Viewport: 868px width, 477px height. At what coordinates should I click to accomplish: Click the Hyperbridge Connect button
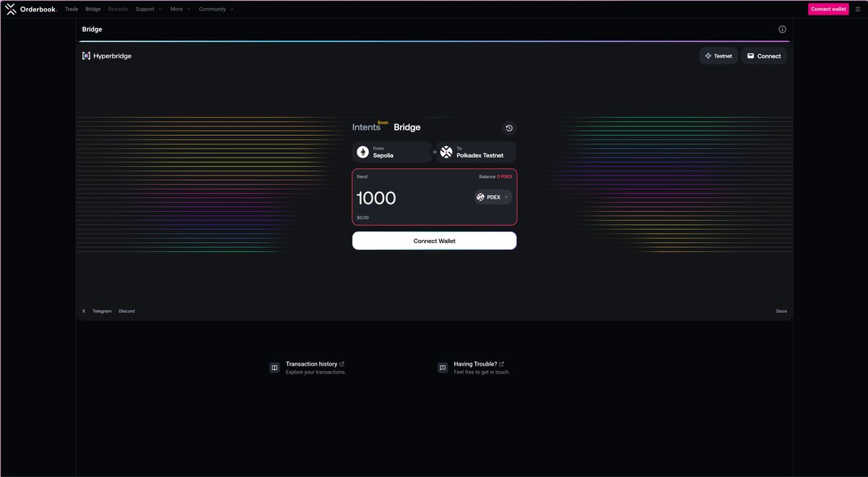coord(764,56)
